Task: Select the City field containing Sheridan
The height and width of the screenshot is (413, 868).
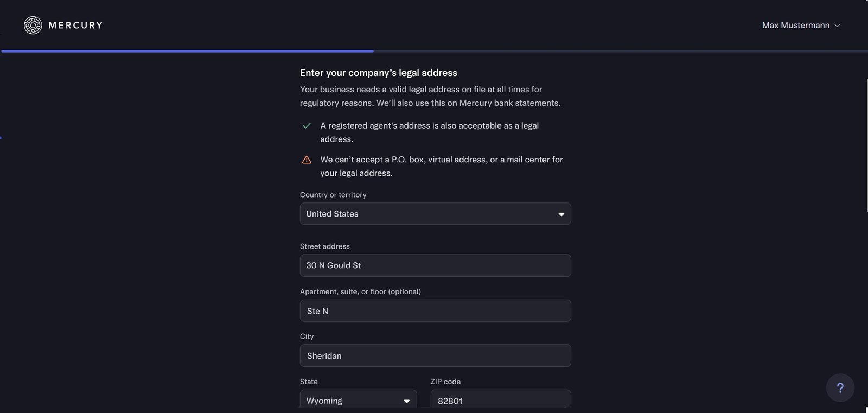Action: tap(435, 356)
